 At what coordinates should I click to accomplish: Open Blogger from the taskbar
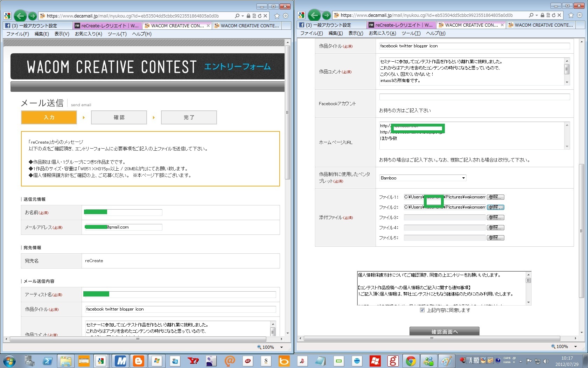click(139, 361)
